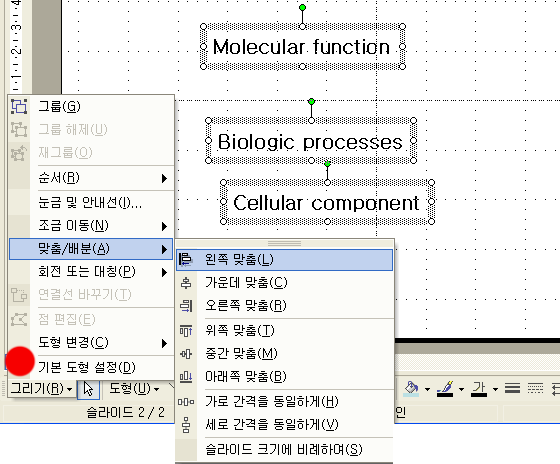Select the Molecular function text box
Screen dimensions: 560x464
[x=302, y=46]
